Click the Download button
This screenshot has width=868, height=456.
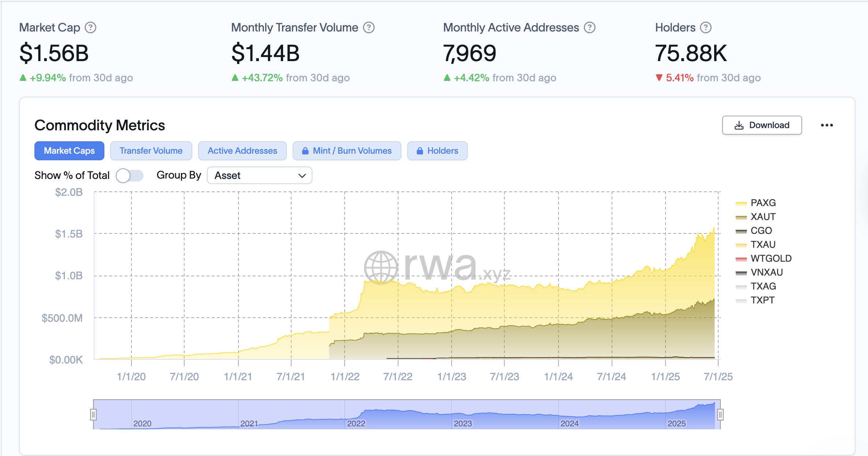pyautogui.click(x=762, y=125)
